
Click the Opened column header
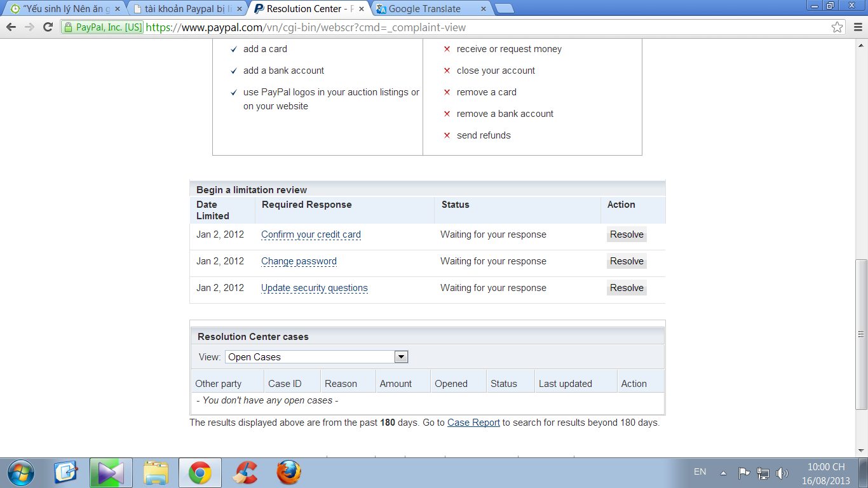pos(451,384)
